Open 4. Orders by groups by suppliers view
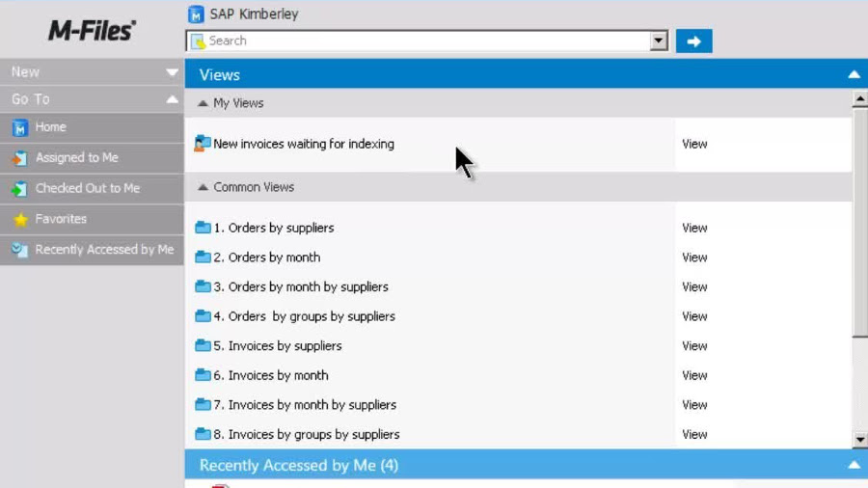The height and width of the screenshot is (488, 868). [305, 316]
